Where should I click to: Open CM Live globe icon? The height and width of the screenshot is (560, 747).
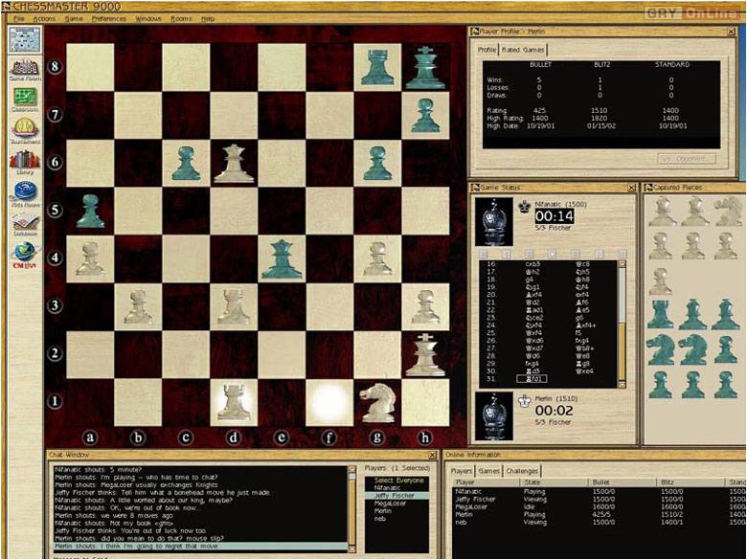[25, 255]
